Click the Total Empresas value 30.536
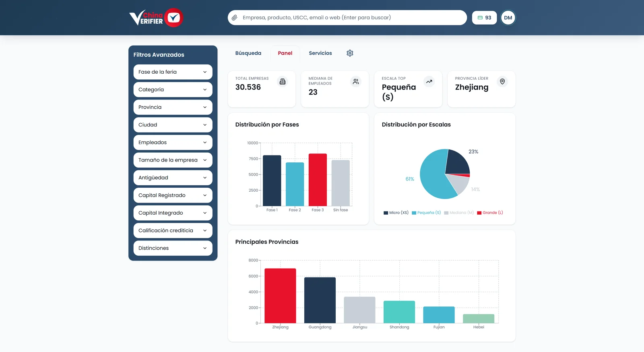 coord(248,87)
